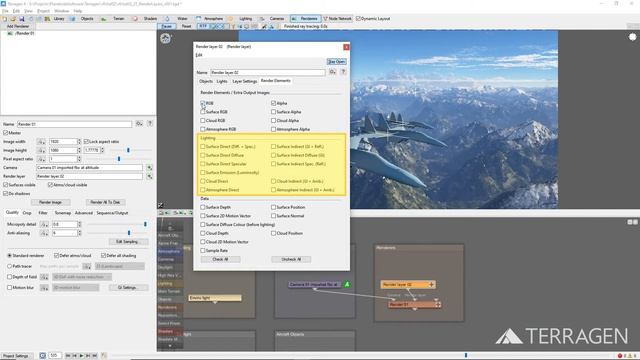Enable the Cloud Alpha checkbox
This screenshot has width=640, height=360.
click(273, 120)
